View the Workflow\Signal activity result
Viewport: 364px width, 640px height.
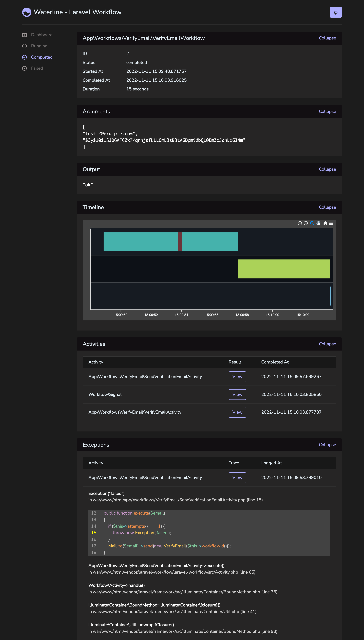237,394
